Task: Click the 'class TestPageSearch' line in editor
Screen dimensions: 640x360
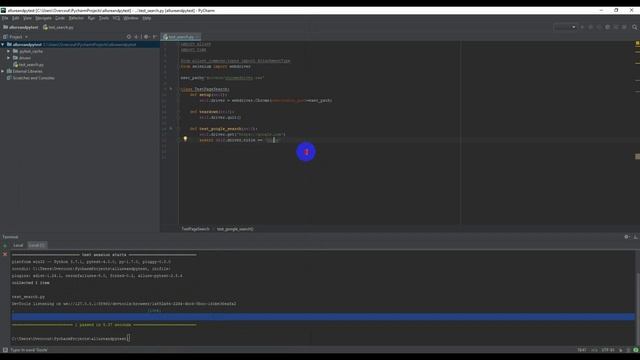Action: tap(205, 89)
